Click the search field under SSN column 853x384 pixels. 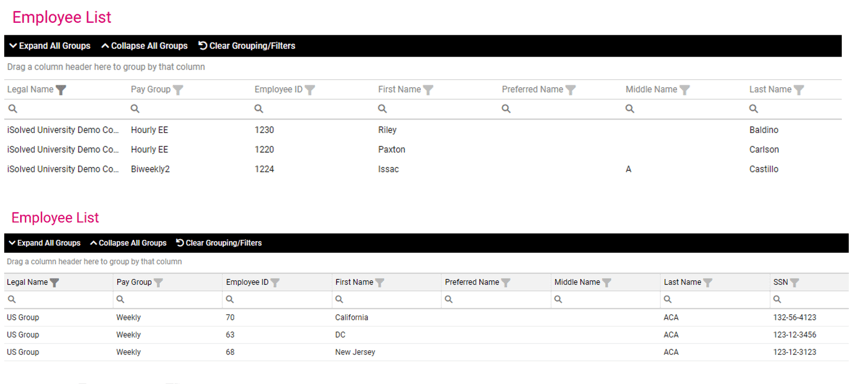(x=809, y=299)
